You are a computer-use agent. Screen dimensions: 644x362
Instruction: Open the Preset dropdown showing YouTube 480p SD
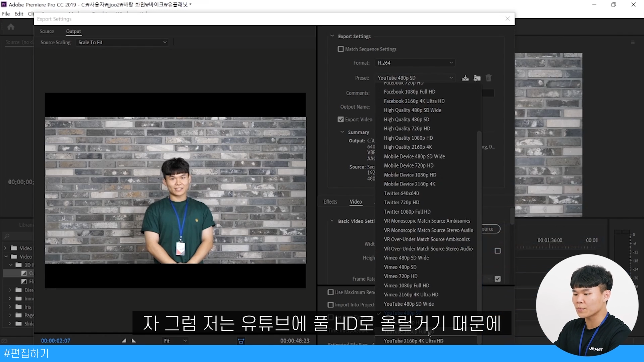click(x=415, y=78)
